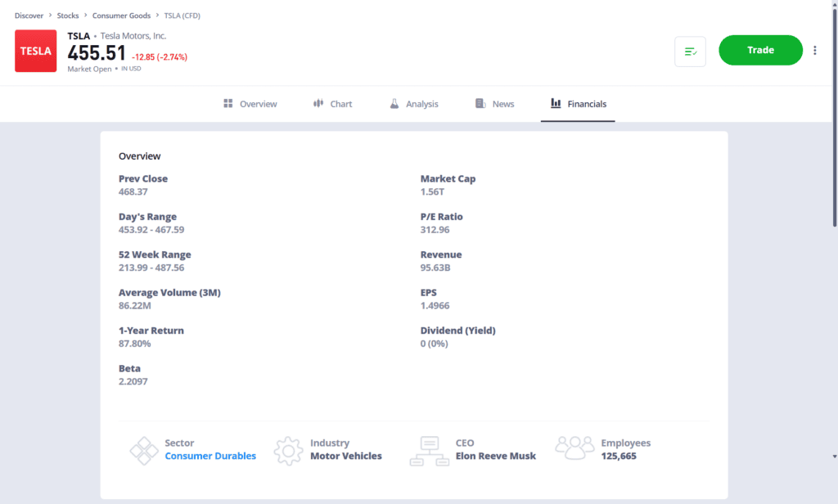The image size is (838, 504).
Task: Open the watchlist icon button
Action: click(x=690, y=52)
